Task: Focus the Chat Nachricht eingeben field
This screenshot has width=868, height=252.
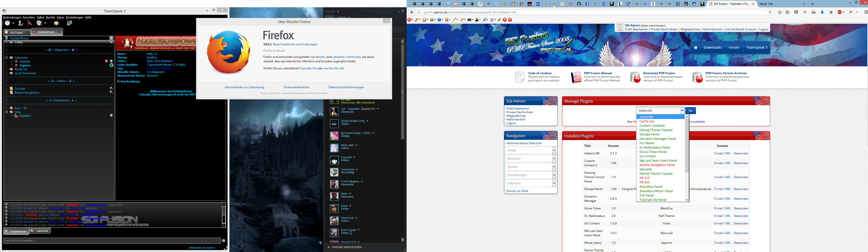Action: [112, 241]
